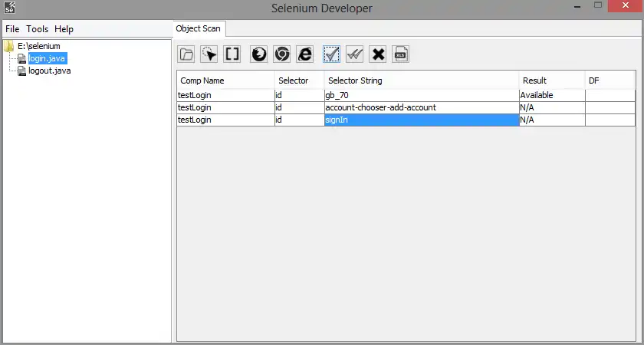644x345 pixels.
Task: Click testLogin in the signIn row
Action: (x=225, y=120)
